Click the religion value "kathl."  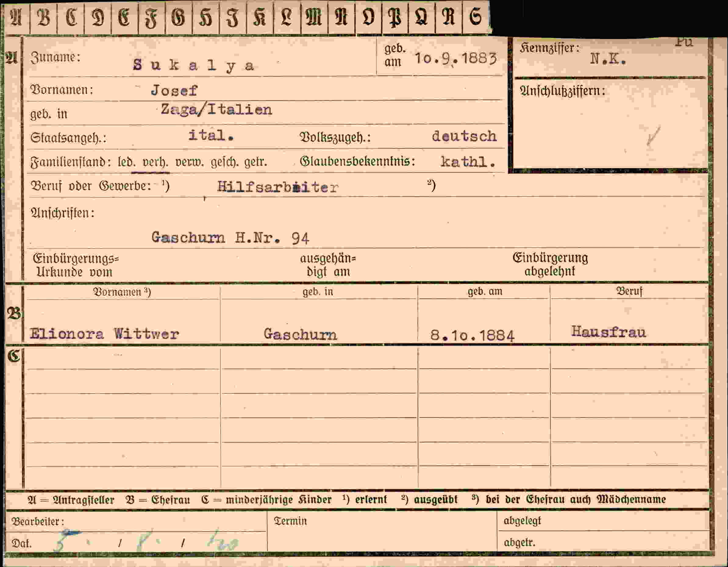pyautogui.click(x=468, y=162)
